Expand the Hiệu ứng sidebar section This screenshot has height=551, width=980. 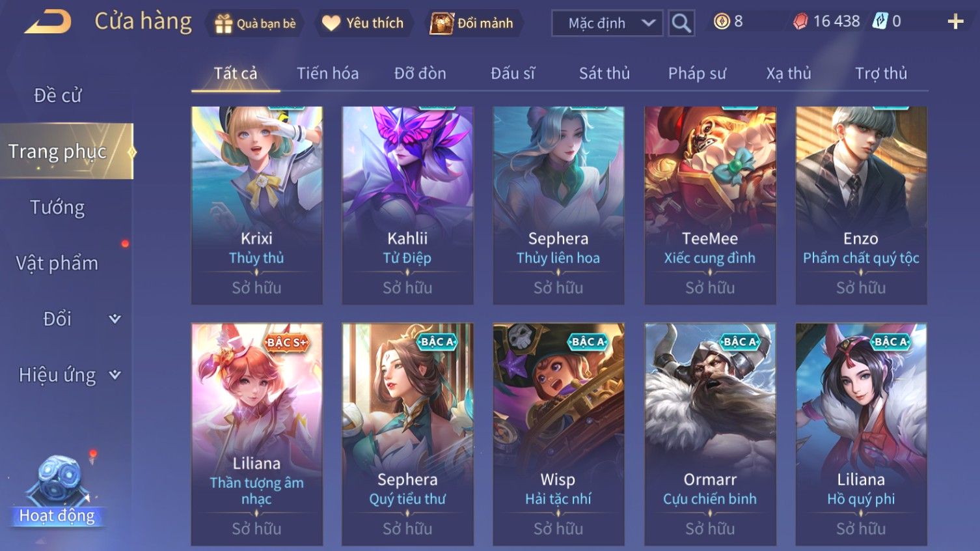115,375
